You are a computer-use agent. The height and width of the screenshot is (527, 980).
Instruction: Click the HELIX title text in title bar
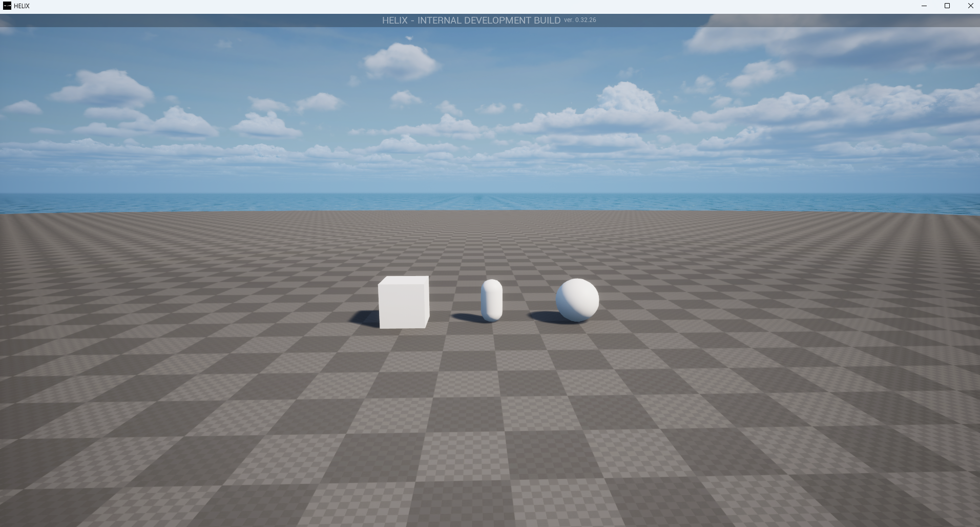click(22, 6)
